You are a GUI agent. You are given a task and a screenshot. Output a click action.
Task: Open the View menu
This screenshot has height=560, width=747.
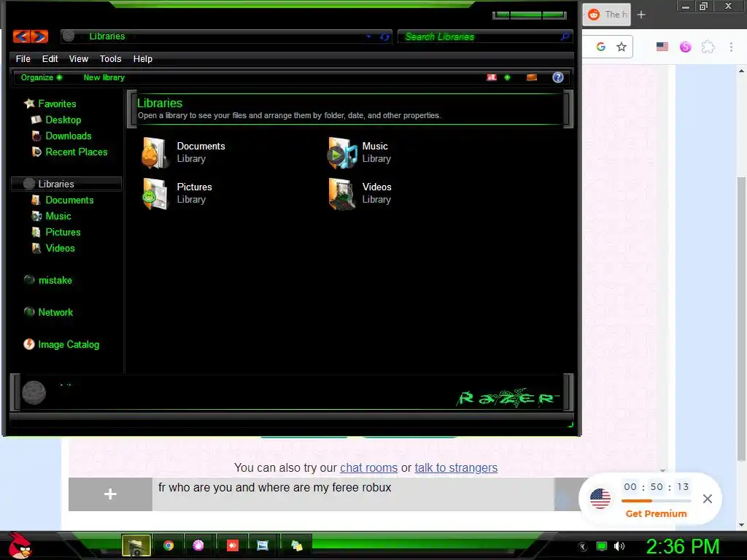click(x=79, y=59)
